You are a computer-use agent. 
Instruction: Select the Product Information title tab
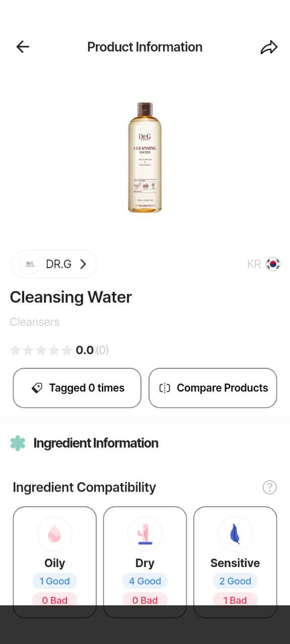(144, 46)
